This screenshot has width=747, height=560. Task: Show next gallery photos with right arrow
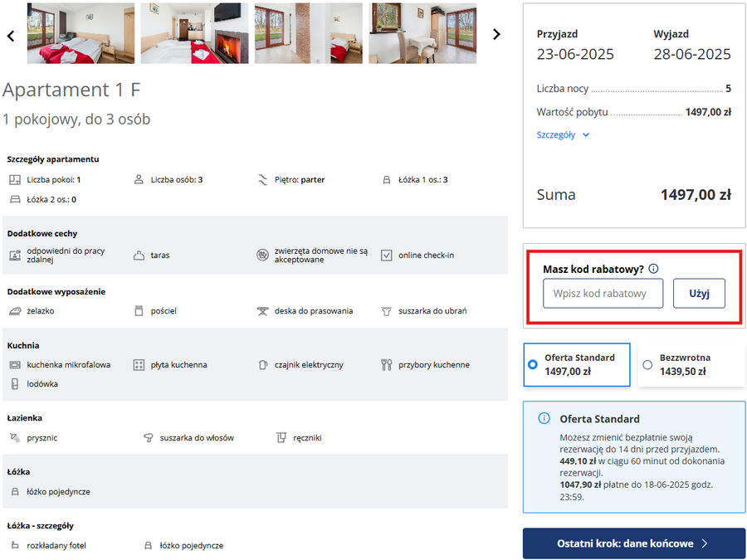point(496,35)
